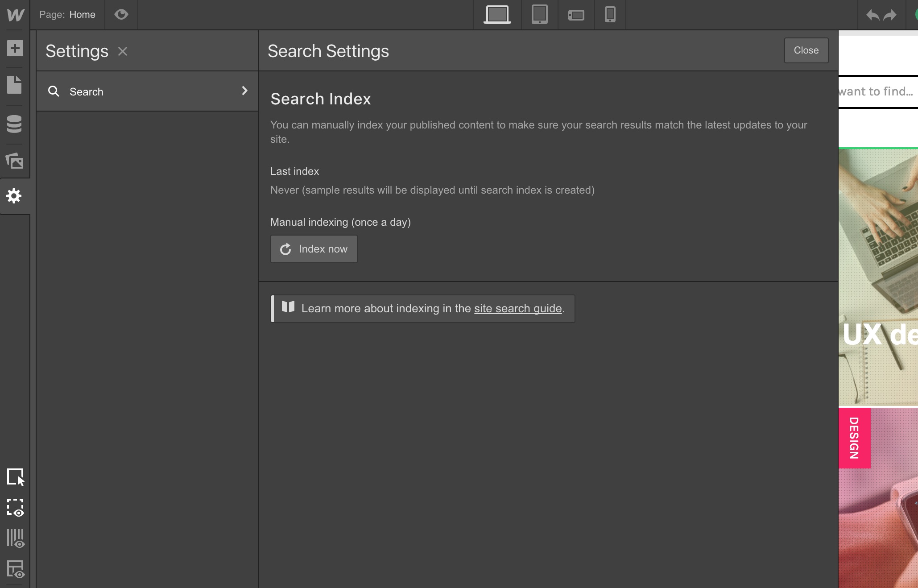Expand the Search settings chevron
The height and width of the screenshot is (588, 918).
coord(244,91)
